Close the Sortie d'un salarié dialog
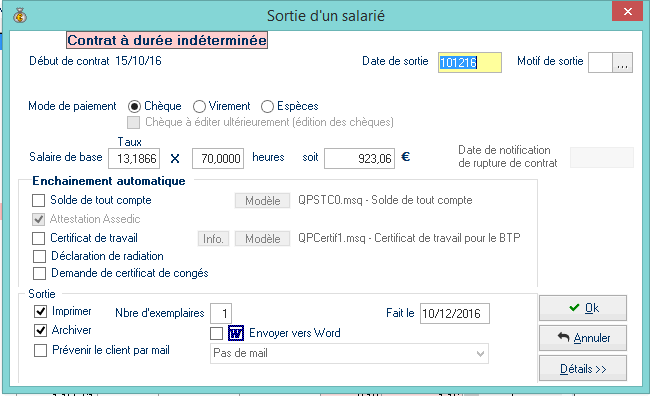The image size is (650, 396). pyautogui.click(x=627, y=12)
